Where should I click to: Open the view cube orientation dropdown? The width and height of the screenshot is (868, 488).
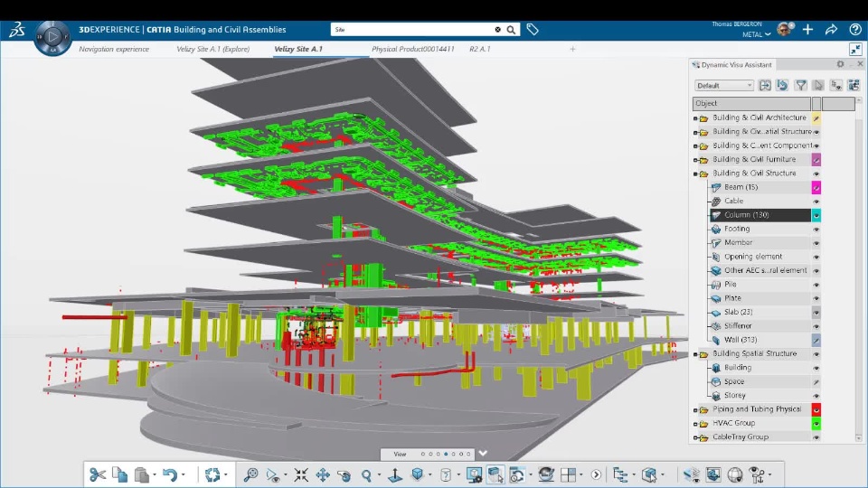pos(430,474)
